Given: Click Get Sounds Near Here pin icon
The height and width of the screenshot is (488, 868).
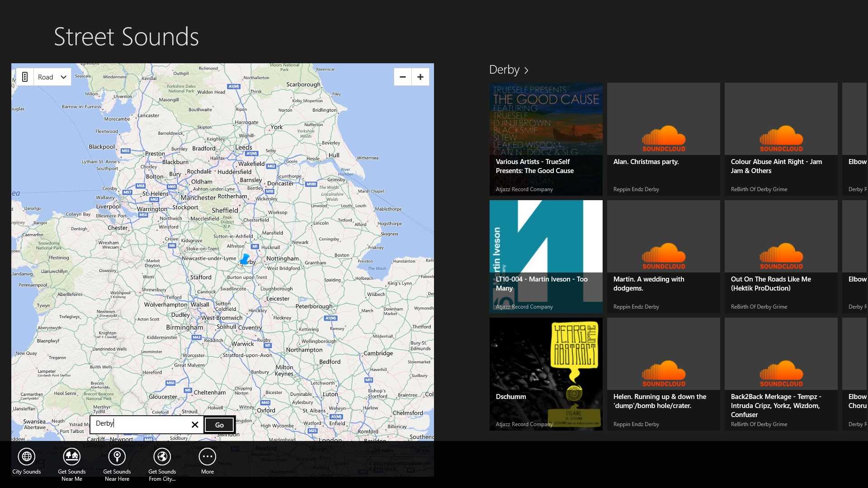Looking at the screenshot, I should click(117, 457).
